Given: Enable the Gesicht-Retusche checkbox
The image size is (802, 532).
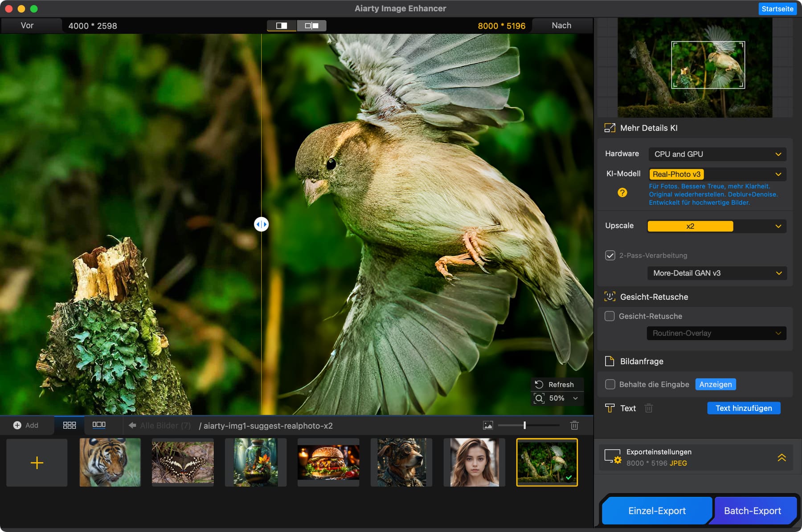Looking at the screenshot, I should pyautogui.click(x=610, y=316).
